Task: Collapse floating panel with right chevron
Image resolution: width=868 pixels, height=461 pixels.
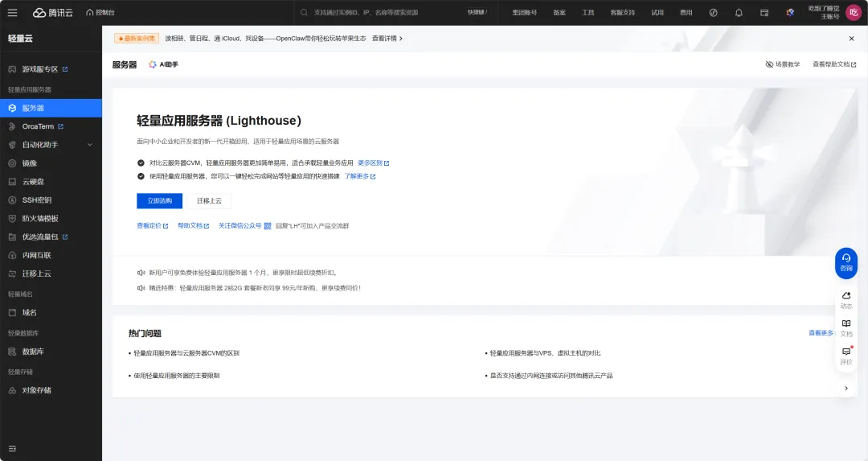Action: pyautogui.click(x=845, y=389)
